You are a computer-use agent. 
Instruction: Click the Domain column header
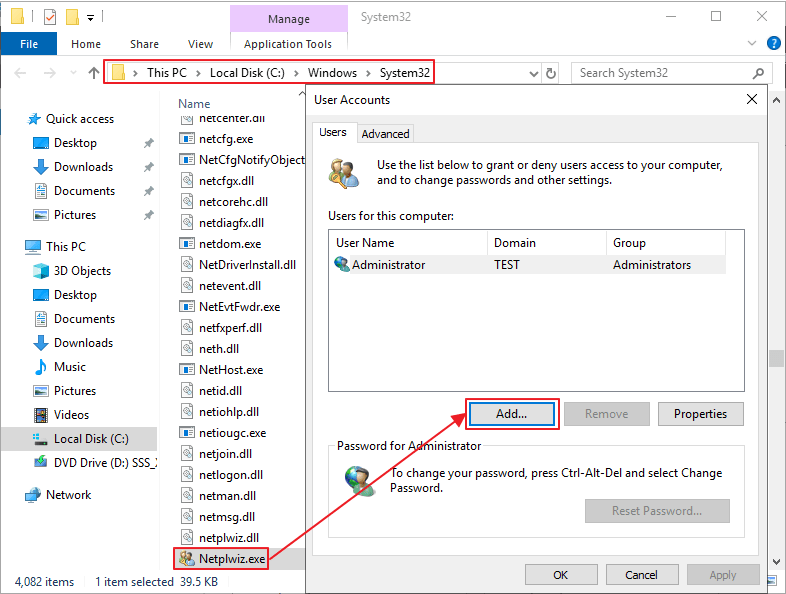pyautogui.click(x=515, y=243)
